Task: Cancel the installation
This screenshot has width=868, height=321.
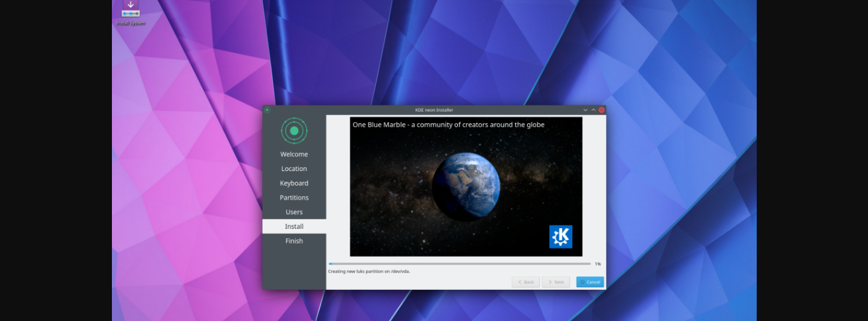Action: coord(590,282)
